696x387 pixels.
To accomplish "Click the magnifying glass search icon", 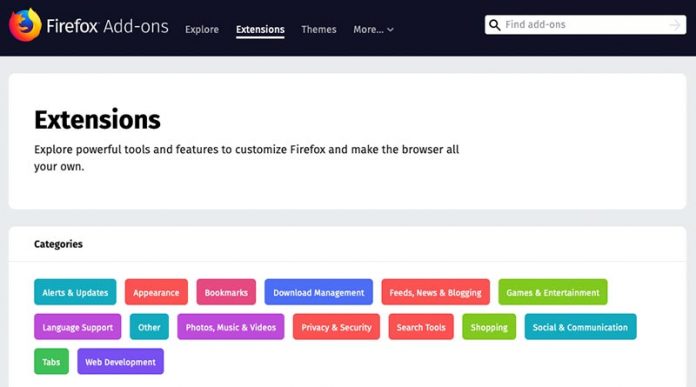I will coord(494,25).
